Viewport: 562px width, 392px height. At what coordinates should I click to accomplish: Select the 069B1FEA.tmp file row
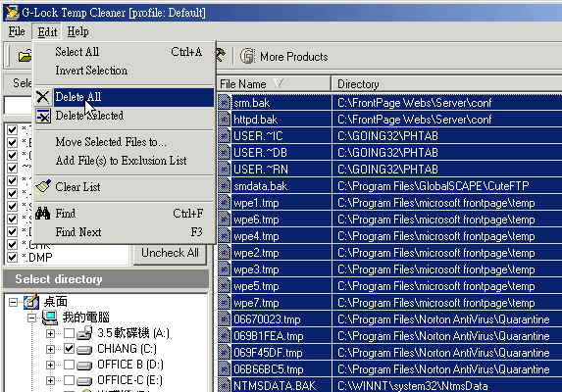[389, 336]
